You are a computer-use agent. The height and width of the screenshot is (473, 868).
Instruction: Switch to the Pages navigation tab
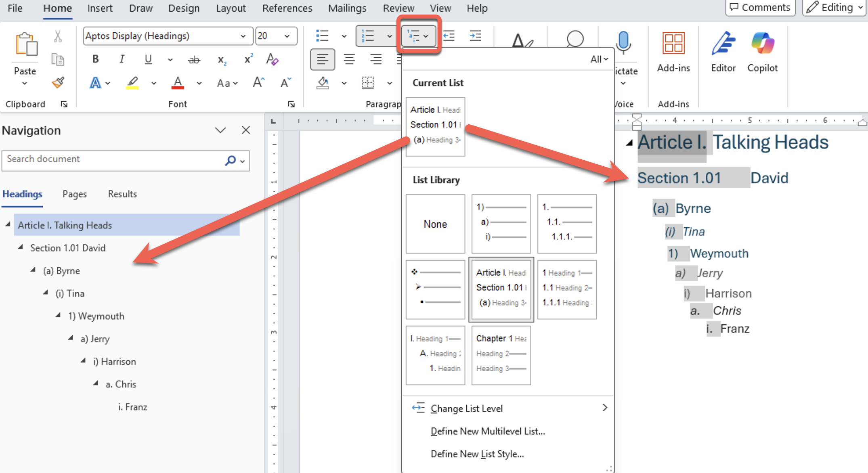pyautogui.click(x=74, y=194)
